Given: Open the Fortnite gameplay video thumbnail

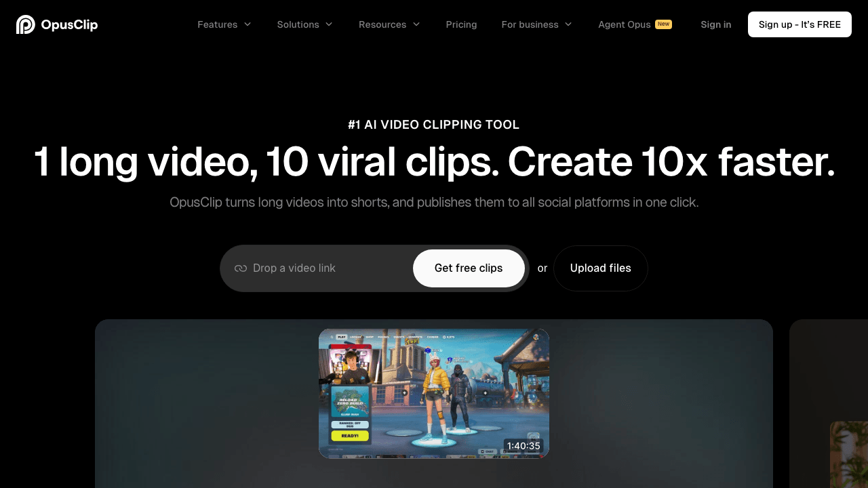Looking at the screenshot, I should point(434,393).
